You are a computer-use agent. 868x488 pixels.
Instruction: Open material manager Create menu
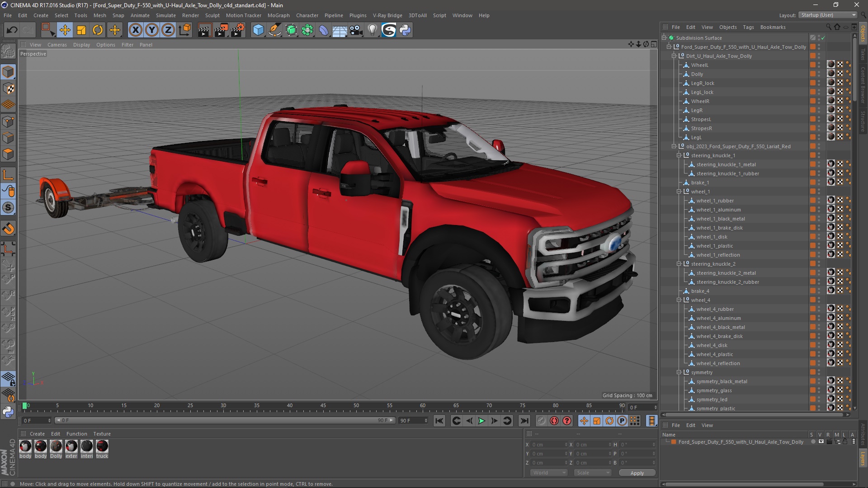[37, 434]
